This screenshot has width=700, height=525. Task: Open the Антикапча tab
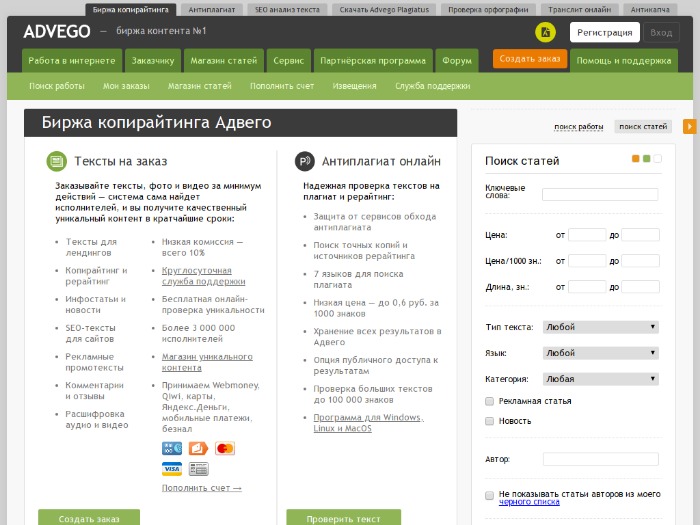[x=650, y=9]
